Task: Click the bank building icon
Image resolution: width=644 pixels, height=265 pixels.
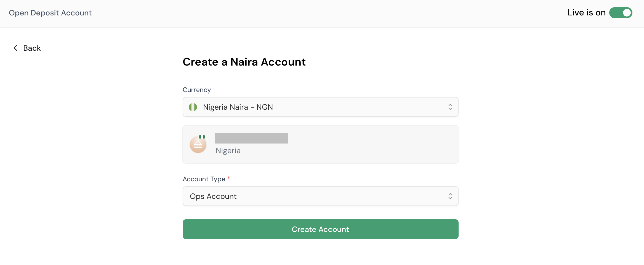Action: [x=198, y=145]
